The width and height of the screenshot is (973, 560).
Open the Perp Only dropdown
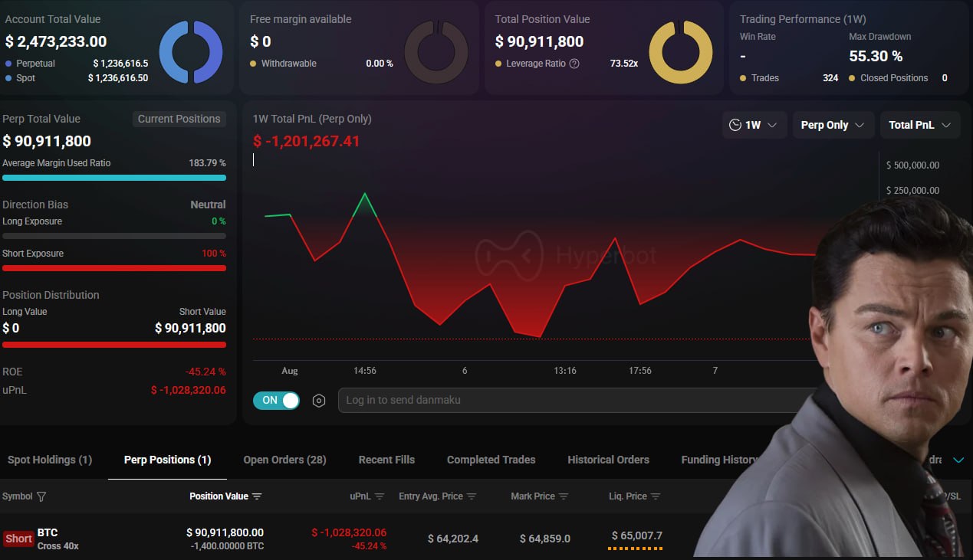click(833, 125)
